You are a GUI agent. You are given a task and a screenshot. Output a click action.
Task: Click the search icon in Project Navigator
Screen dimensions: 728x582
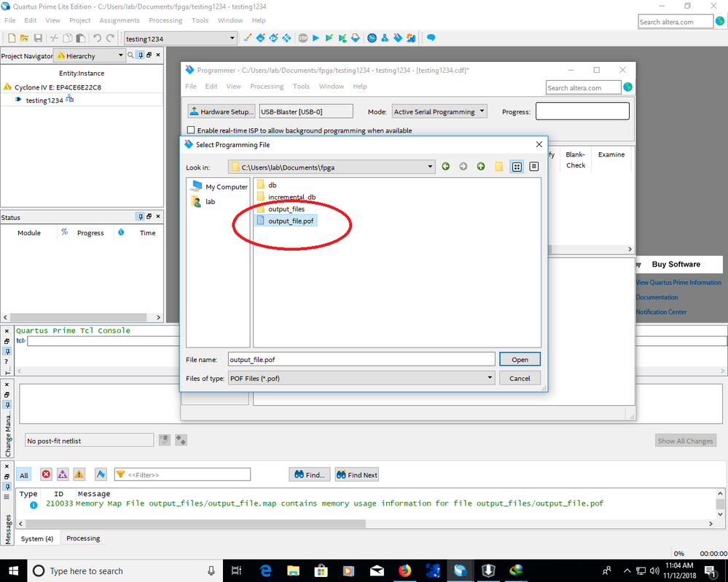(131, 55)
